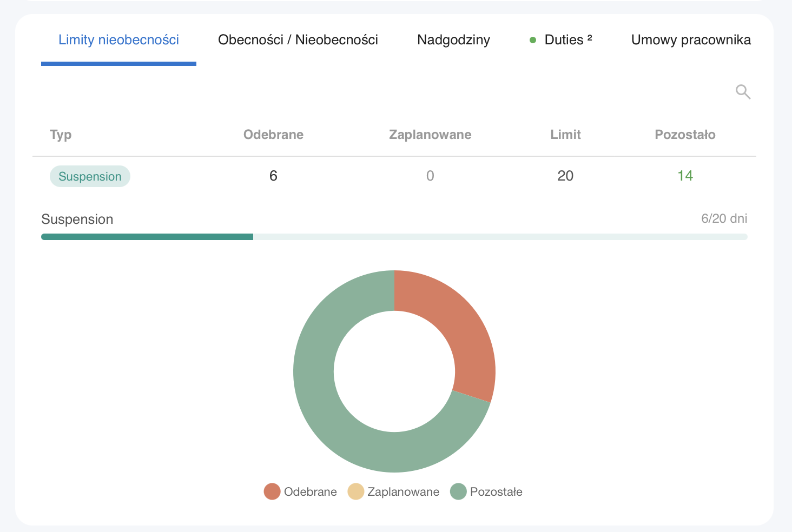Switch to Limity nieobecności tab

tap(118, 40)
